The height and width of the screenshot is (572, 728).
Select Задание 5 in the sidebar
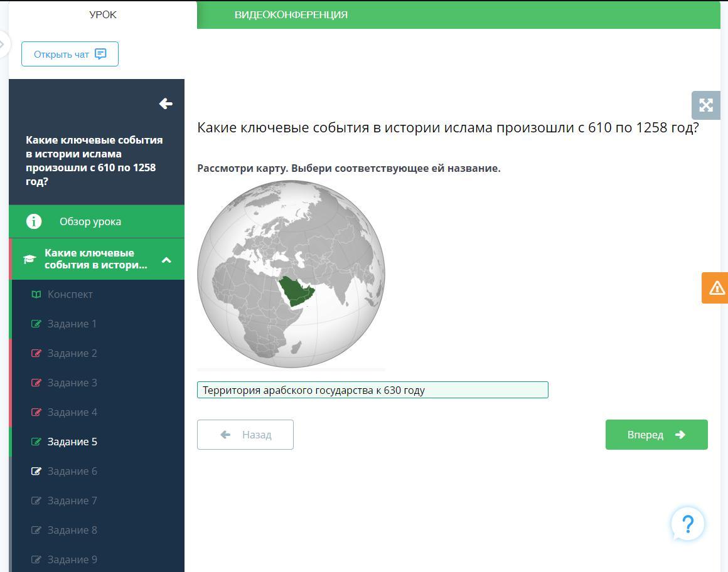(72, 442)
